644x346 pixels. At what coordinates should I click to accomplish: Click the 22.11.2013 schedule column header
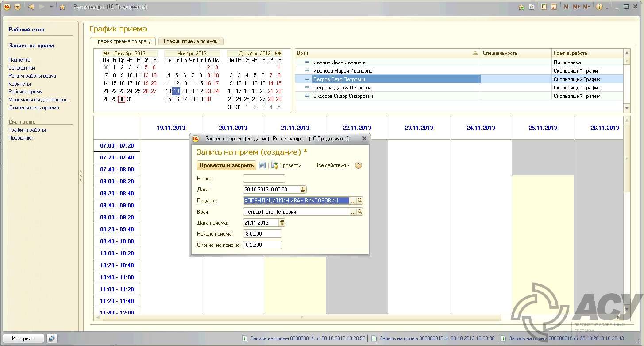pos(357,128)
